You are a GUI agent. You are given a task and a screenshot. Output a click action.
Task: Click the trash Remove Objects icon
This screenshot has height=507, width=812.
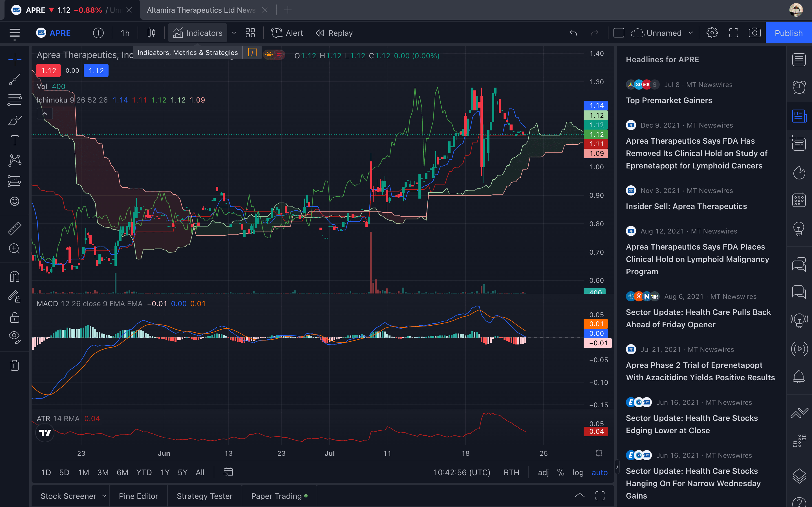click(14, 365)
